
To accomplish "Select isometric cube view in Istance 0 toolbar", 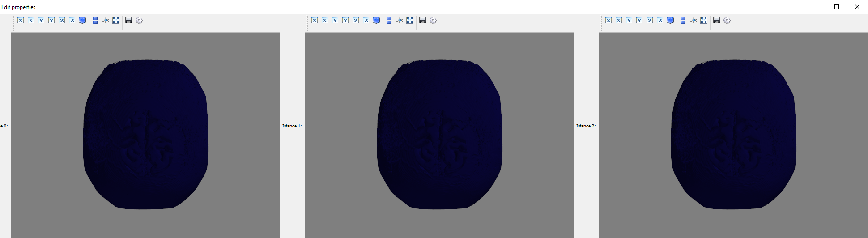I will pos(82,20).
